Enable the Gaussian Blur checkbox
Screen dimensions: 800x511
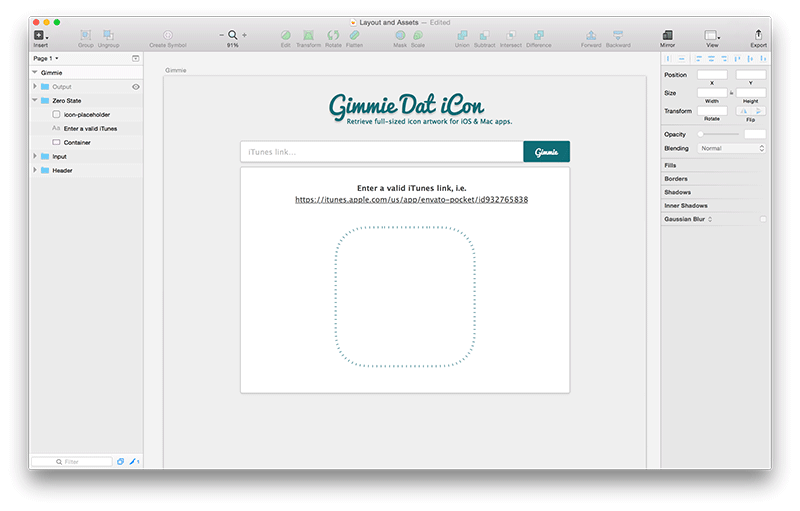(x=763, y=219)
